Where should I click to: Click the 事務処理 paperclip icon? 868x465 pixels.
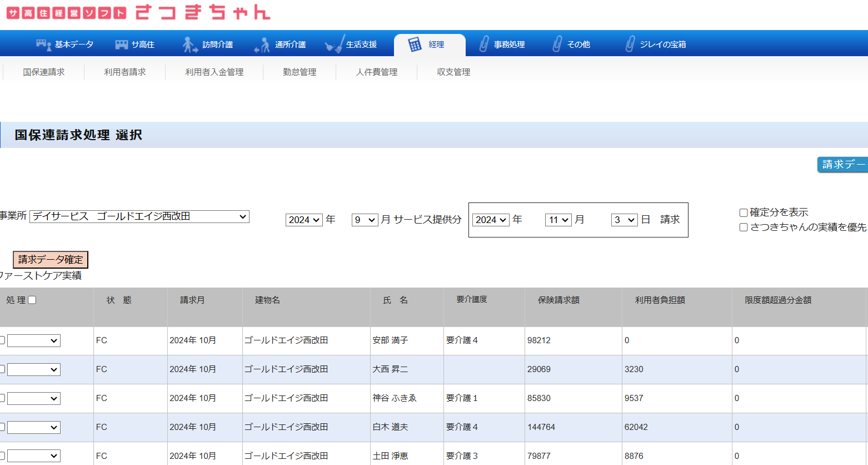(484, 44)
